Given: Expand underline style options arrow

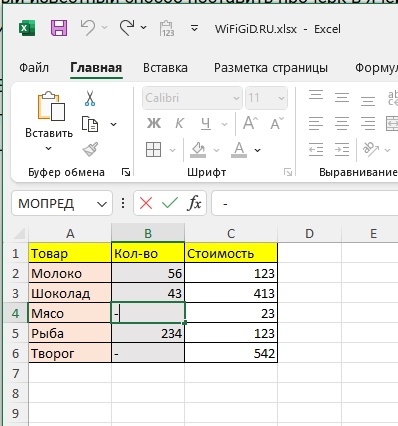Looking at the screenshot, I should tap(225, 124).
